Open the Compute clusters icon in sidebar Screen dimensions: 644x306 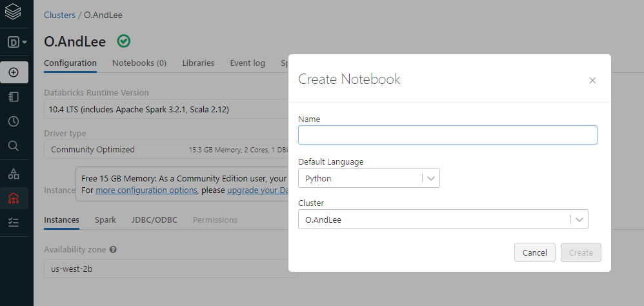14,198
